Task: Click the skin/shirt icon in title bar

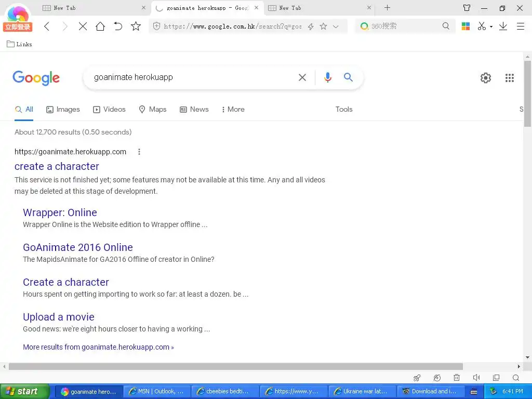Action: coord(467,8)
